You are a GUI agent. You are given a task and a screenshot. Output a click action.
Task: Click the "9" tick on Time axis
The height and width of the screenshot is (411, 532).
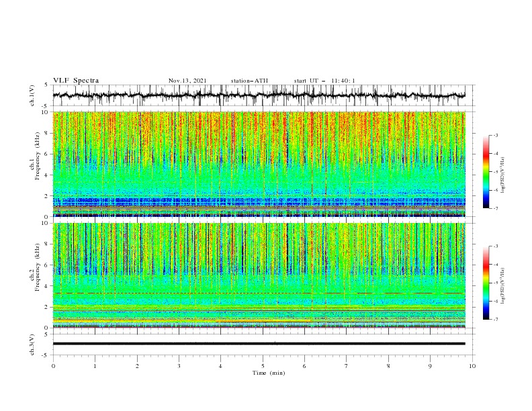click(430, 366)
